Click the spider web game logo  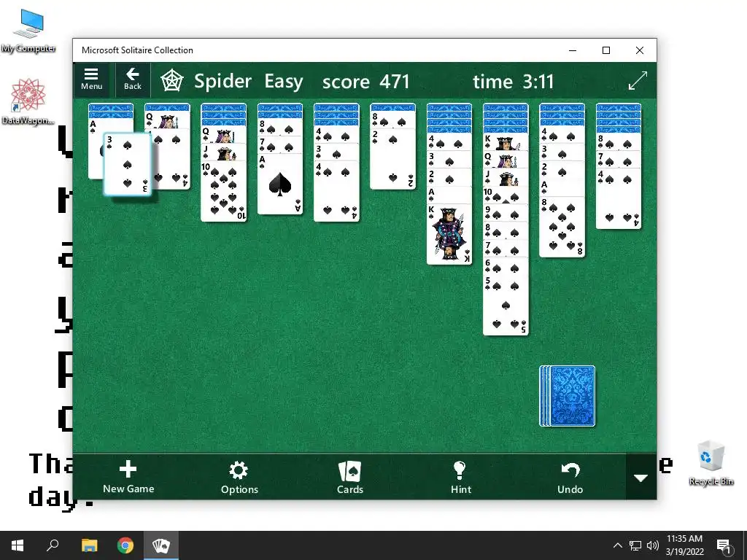point(171,80)
